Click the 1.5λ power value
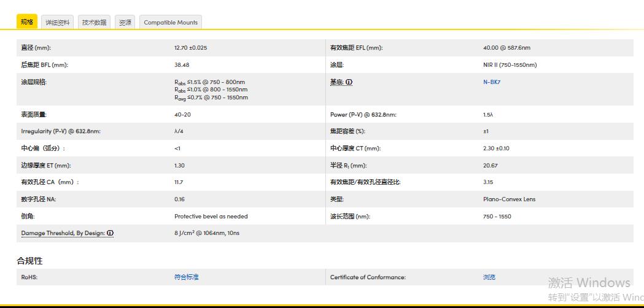The height and width of the screenshot is (308, 644). (488, 115)
